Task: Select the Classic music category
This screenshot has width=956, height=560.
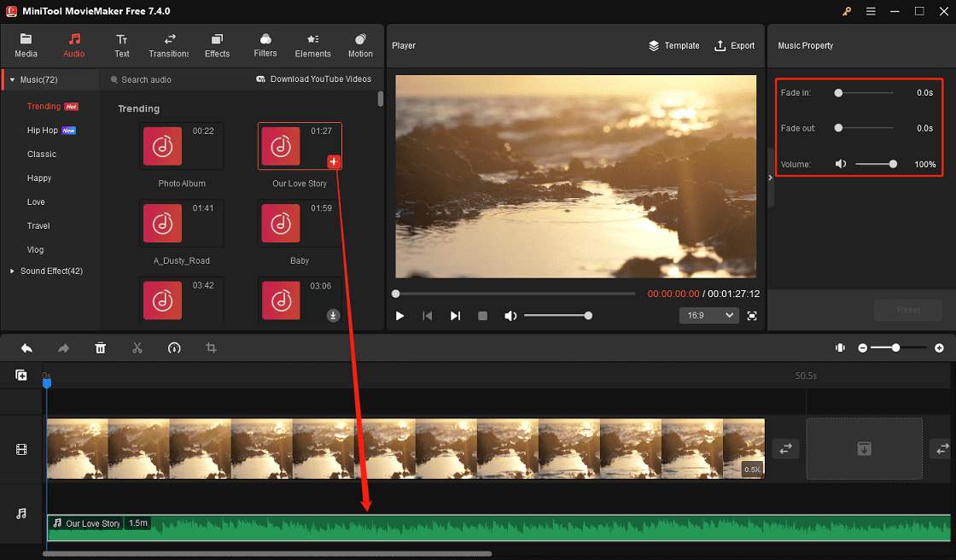Action: point(42,155)
